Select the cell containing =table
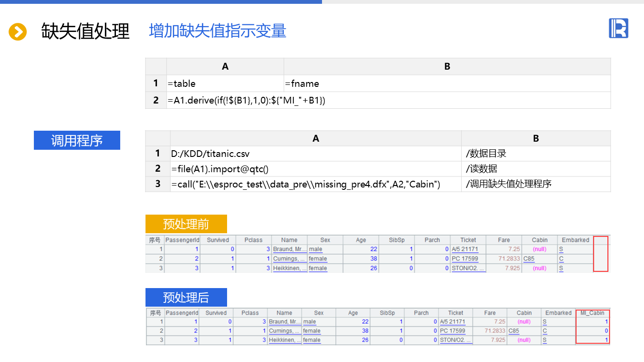 [225, 83]
